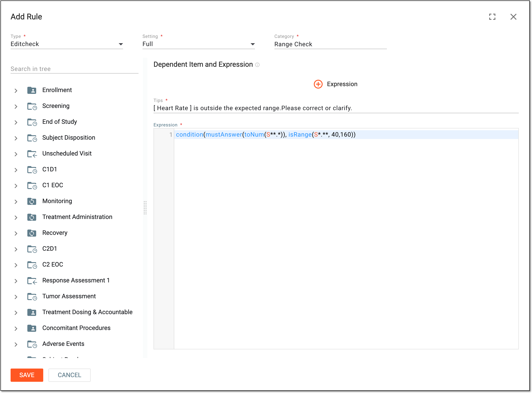This screenshot has width=532, height=393.
Task: Click the C1 EOC folder icon
Action: pos(32,185)
